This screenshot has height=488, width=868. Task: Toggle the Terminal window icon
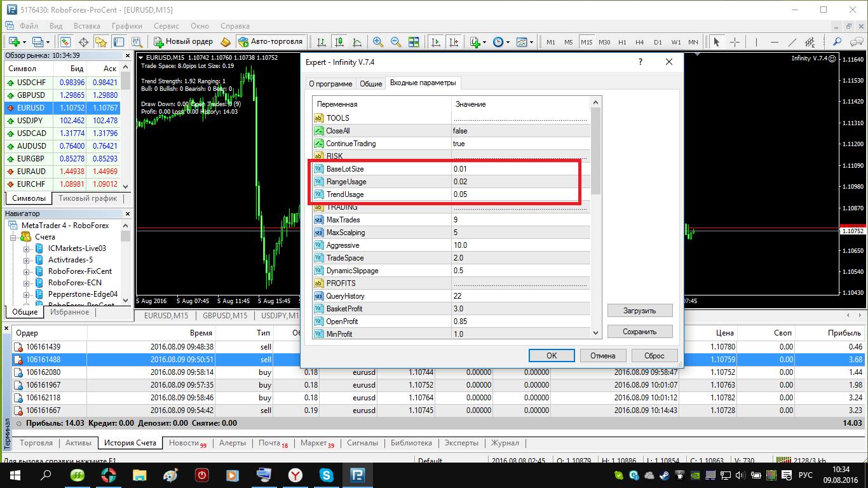[x=119, y=42]
